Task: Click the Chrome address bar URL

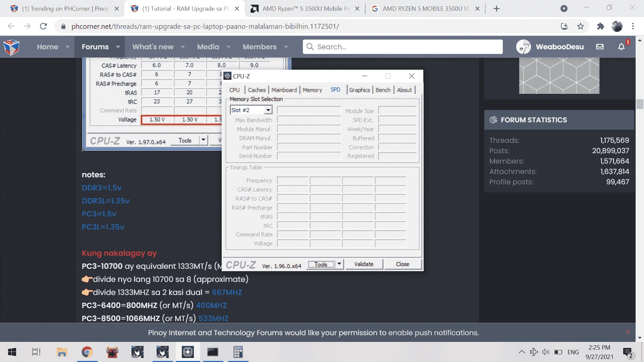Action: 205,26
